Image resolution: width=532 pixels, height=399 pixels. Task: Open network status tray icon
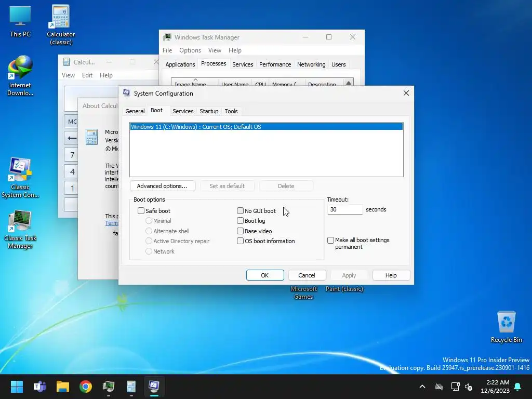tap(455, 387)
